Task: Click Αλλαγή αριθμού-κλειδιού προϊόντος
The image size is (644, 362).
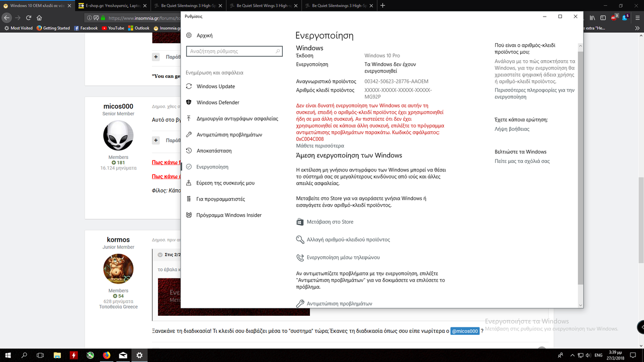Action: [348, 240]
